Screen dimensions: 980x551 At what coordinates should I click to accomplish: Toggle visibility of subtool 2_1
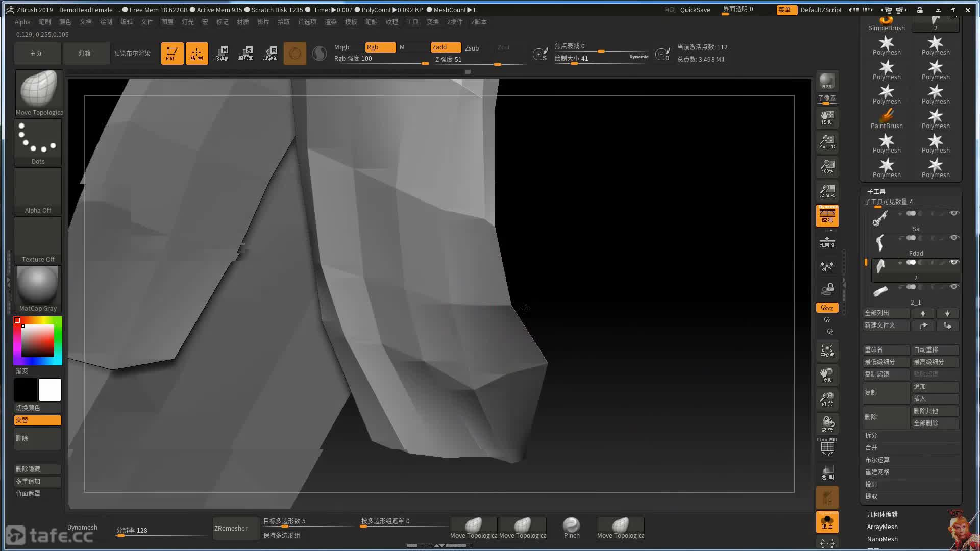954,287
